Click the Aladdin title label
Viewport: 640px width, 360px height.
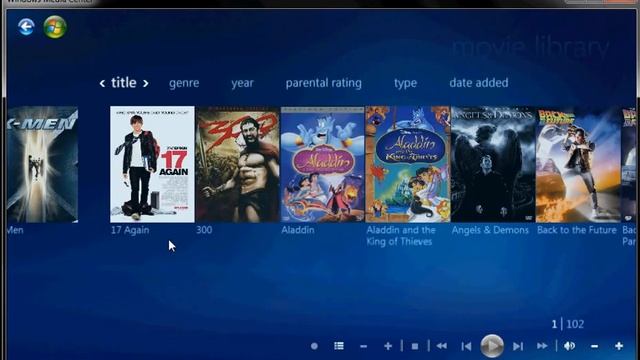[x=298, y=230]
